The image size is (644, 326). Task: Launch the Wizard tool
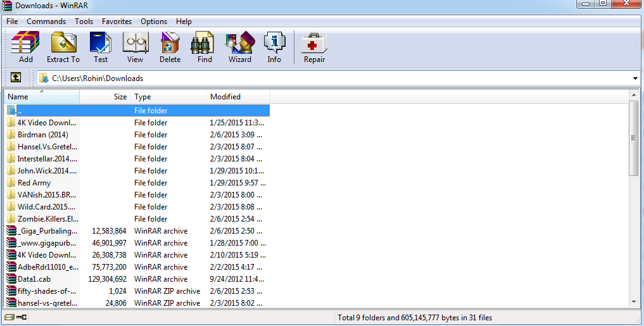(x=240, y=42)
